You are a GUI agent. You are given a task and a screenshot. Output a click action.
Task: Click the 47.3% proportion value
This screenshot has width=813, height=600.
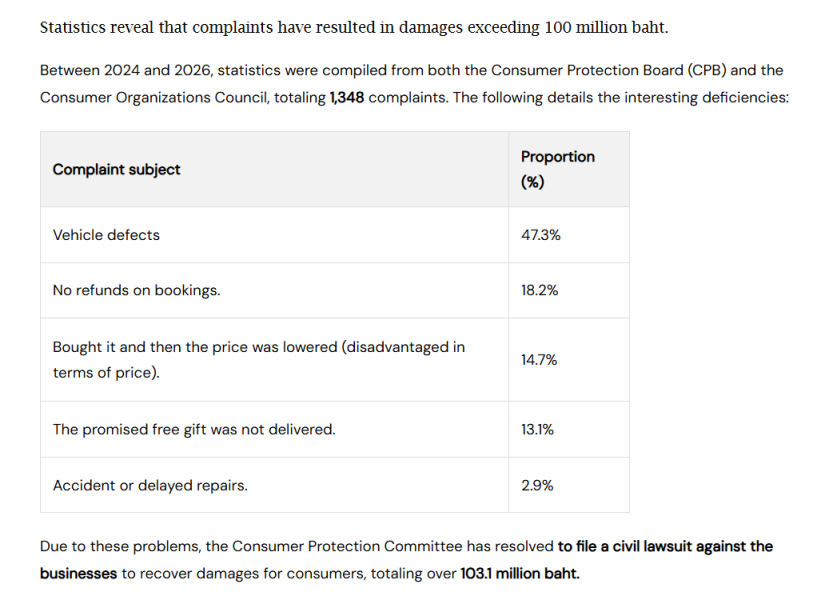pos(541,235)
